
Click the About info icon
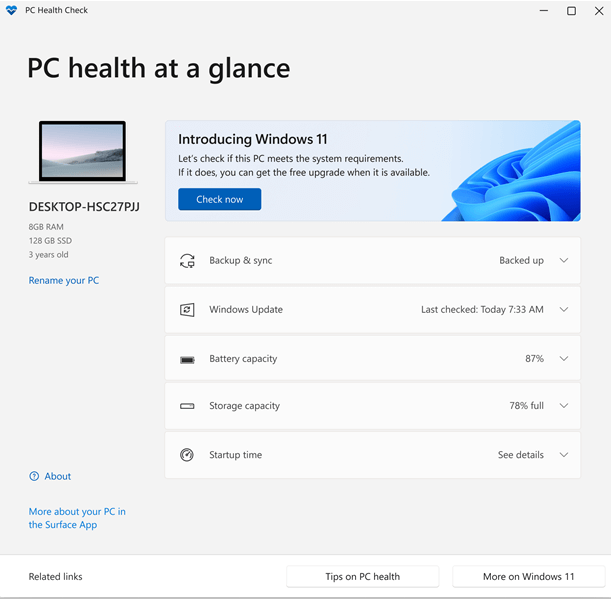[x=34, y=477]
